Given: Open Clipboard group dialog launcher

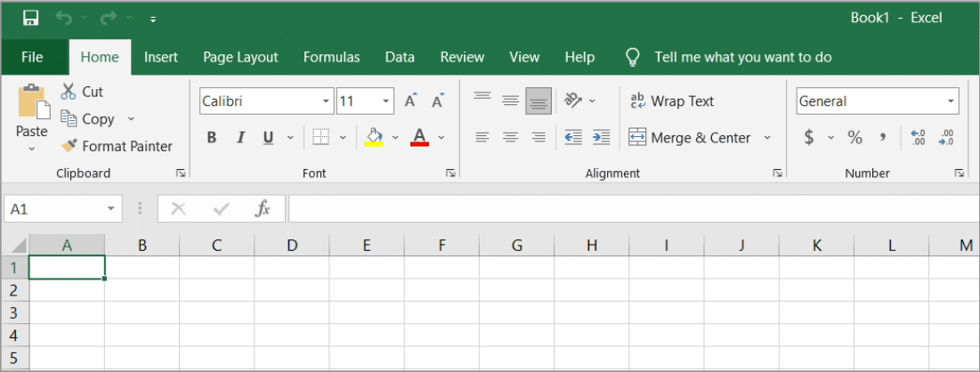Looking at the screenshot, I should pyautogui.click(x=181, y=174).
